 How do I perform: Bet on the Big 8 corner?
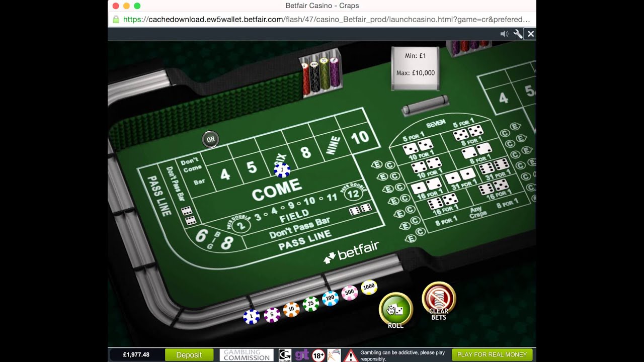point(227,243)
